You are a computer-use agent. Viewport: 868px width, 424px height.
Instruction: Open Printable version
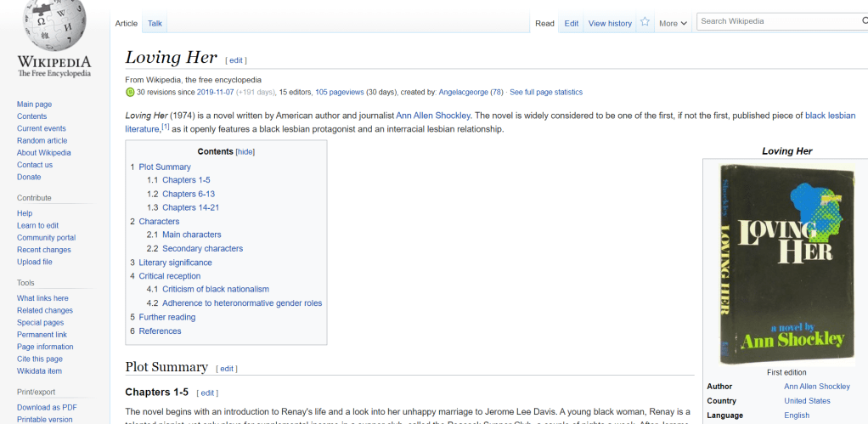(x=45, y=420)
